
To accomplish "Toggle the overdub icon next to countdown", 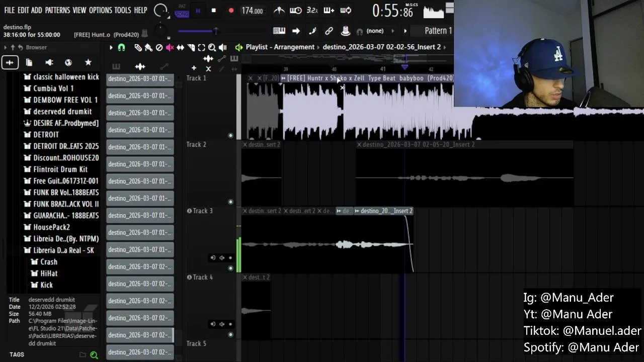I will coord(329,10).
